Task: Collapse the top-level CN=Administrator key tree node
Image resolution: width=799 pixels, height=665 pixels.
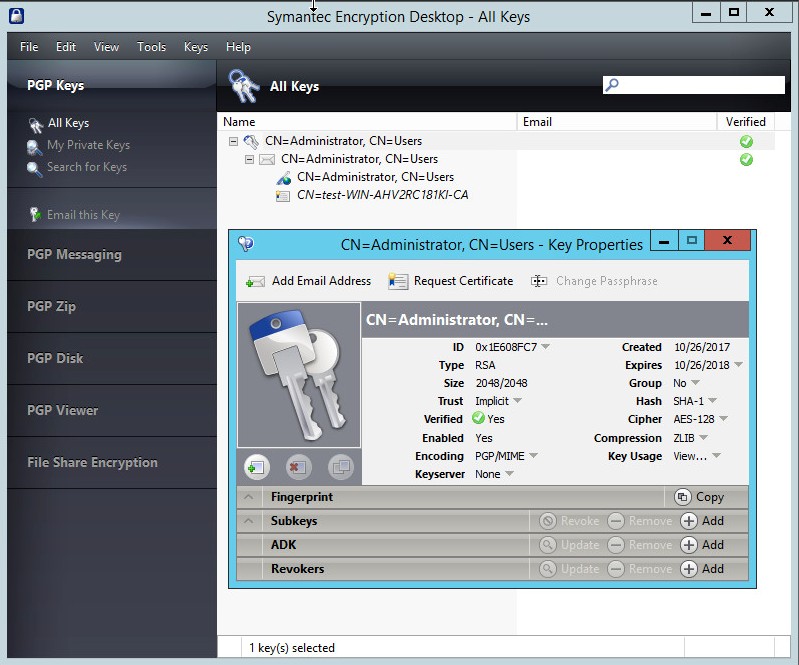Action: pyautogui.click(x=233, y=141)
